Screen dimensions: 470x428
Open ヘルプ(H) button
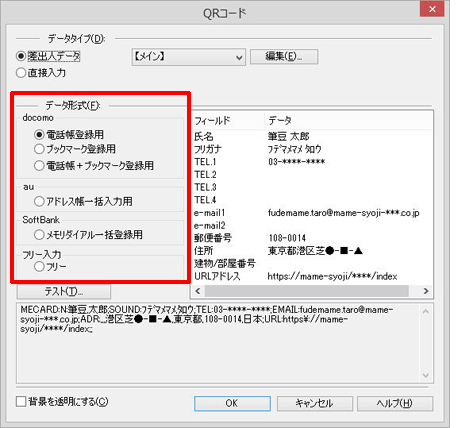pyautogui.click(x=395, y=403)
